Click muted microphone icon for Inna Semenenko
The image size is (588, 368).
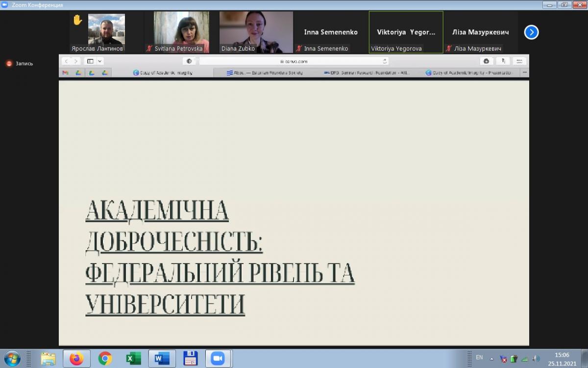click(299, 49)
